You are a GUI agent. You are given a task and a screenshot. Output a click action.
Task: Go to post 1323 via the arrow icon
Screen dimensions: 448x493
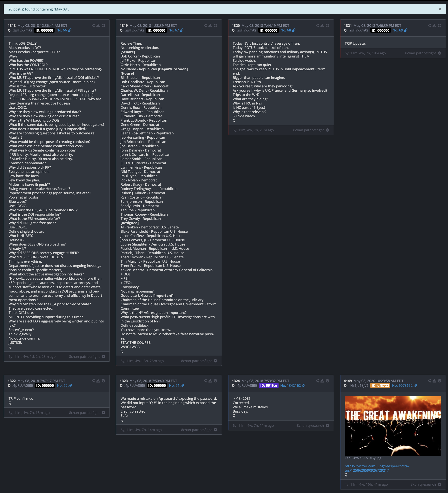[215, 381]
